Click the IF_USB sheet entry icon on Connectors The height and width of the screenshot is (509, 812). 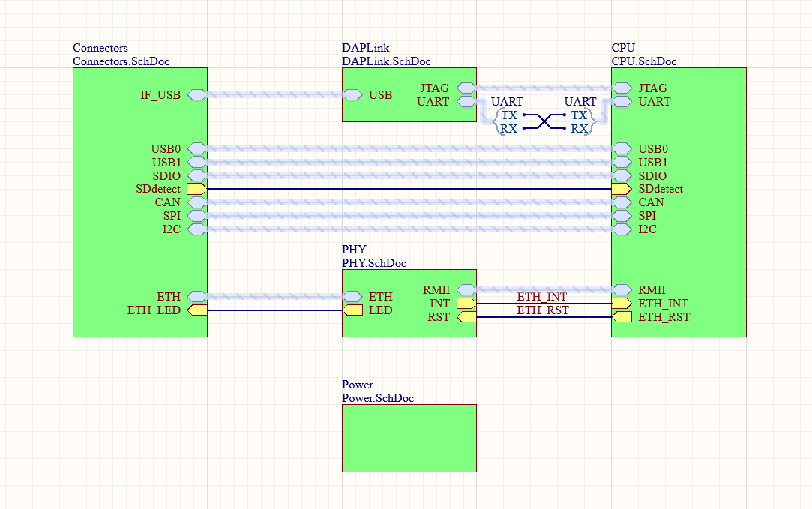tap(197, 95)
